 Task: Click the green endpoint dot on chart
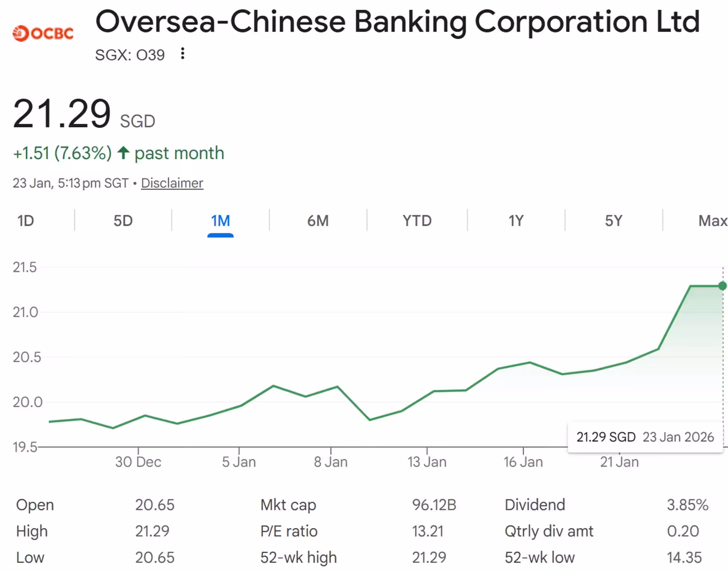tap(722, 286)
